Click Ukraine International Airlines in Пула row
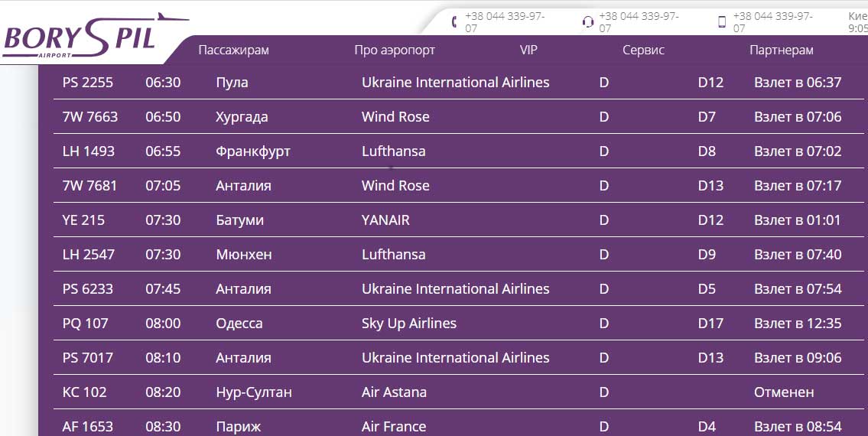Viewport: 868px width, 436px height. pos(456,83)
